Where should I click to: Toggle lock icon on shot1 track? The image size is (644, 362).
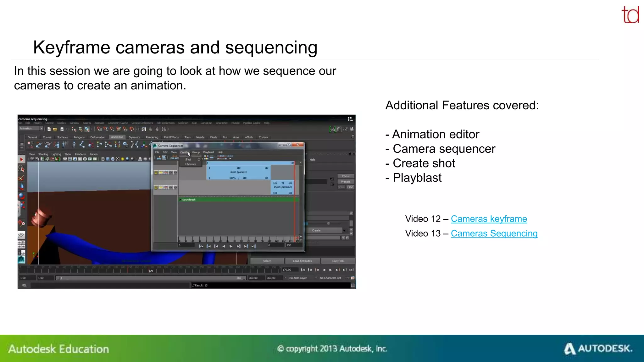coord(156,173)
